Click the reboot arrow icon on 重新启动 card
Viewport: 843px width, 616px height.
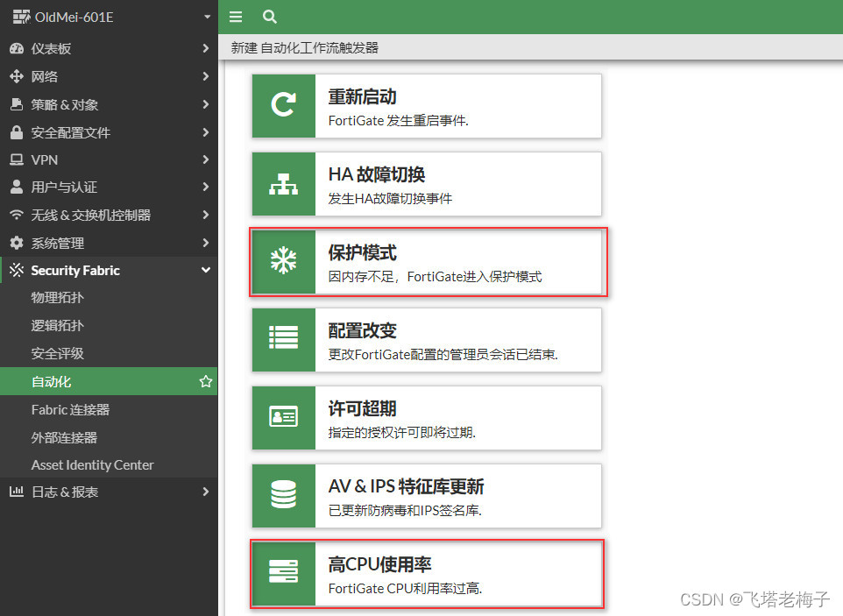pos(283,105)
